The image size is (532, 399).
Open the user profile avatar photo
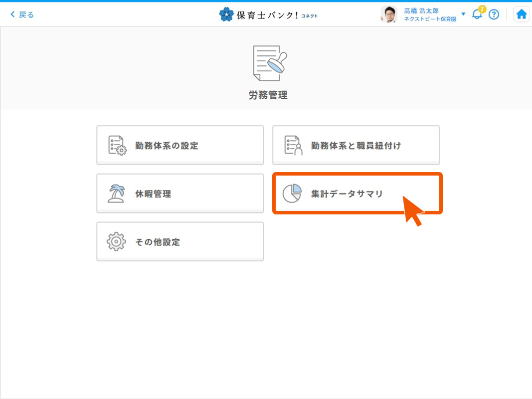[388, 14]
